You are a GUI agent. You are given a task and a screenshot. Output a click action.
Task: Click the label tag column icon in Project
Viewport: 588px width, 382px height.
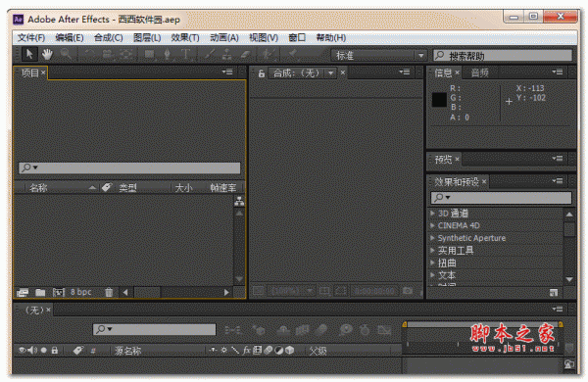(107, 187)
